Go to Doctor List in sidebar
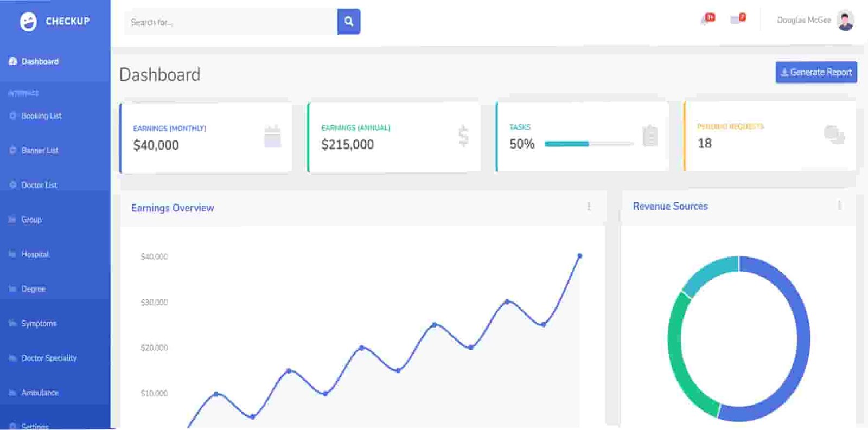Image resolution: width=868 pixels, height=430 pixels. 39,185
